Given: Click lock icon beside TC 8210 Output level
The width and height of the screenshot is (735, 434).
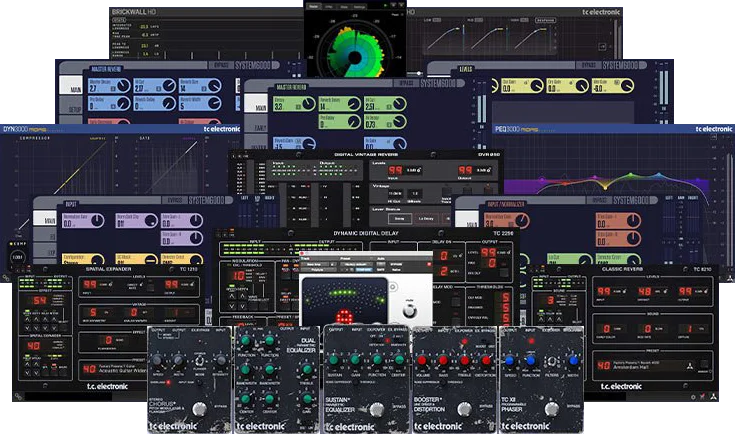Looking at the screenshot, I should point(705,291).
